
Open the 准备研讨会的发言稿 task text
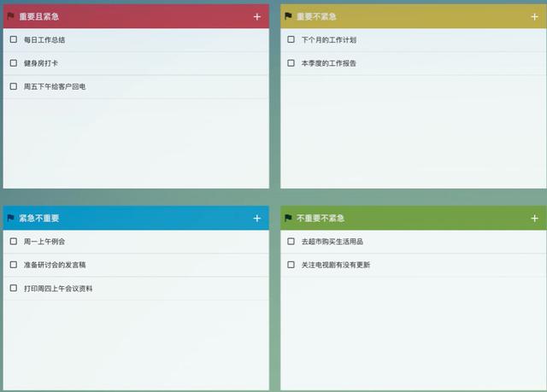(55, 265)
